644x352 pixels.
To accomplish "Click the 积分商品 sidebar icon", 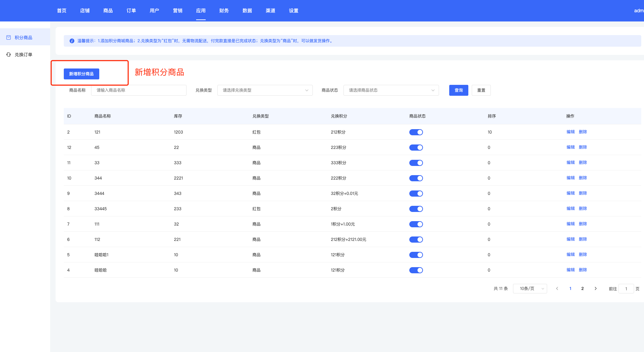I will click(x=9, y=37).
